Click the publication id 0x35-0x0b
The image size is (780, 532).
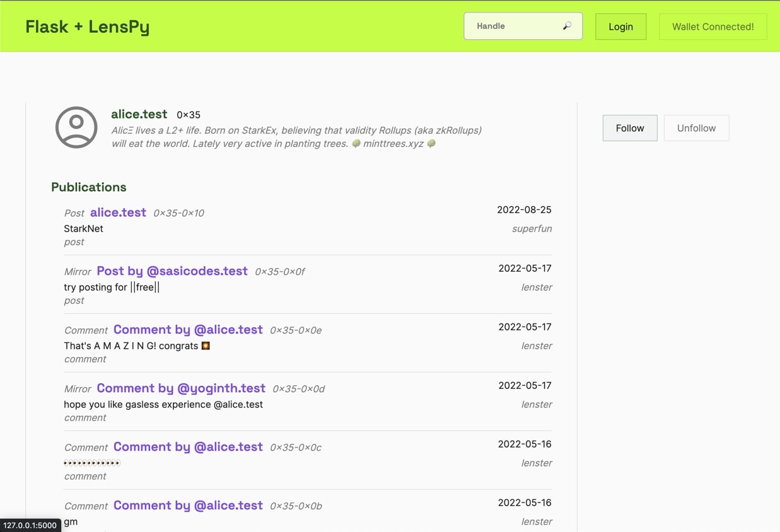(x=296, y=506)
